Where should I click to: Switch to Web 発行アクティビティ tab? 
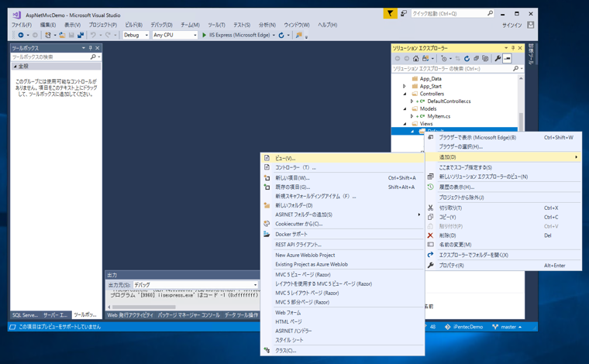(x=130, y=315)
